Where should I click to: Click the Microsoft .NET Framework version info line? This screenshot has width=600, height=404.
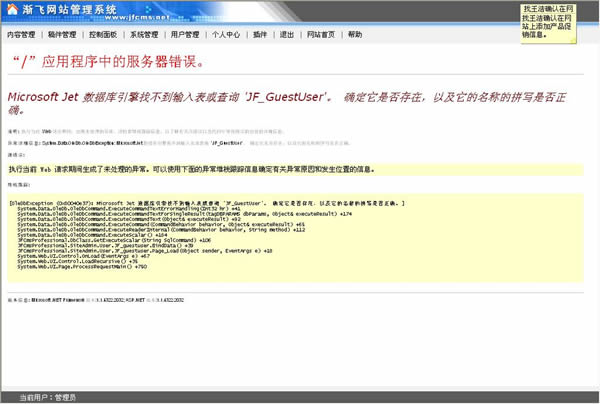coord(96,300)
